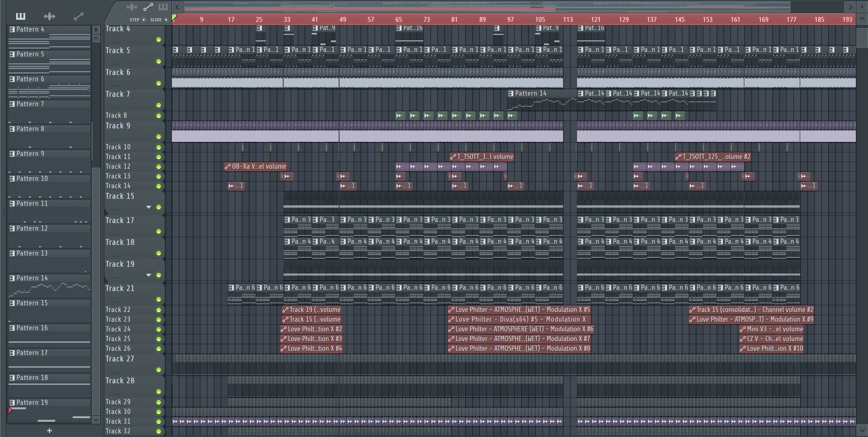Click Track 25 name header

pos(118,339)
